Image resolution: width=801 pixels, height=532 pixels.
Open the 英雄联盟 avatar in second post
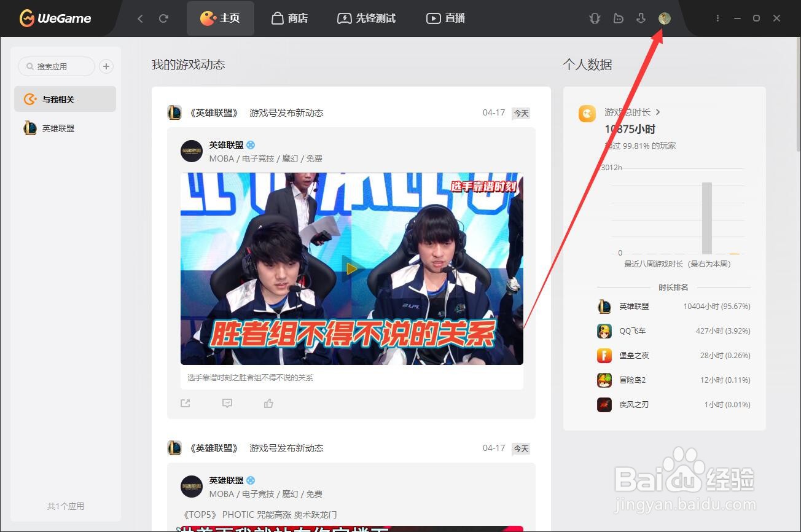coord(192,487)
